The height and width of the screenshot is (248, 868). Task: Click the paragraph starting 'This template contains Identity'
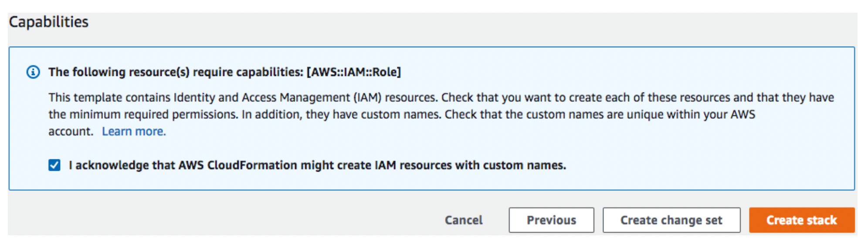point(441,114)
